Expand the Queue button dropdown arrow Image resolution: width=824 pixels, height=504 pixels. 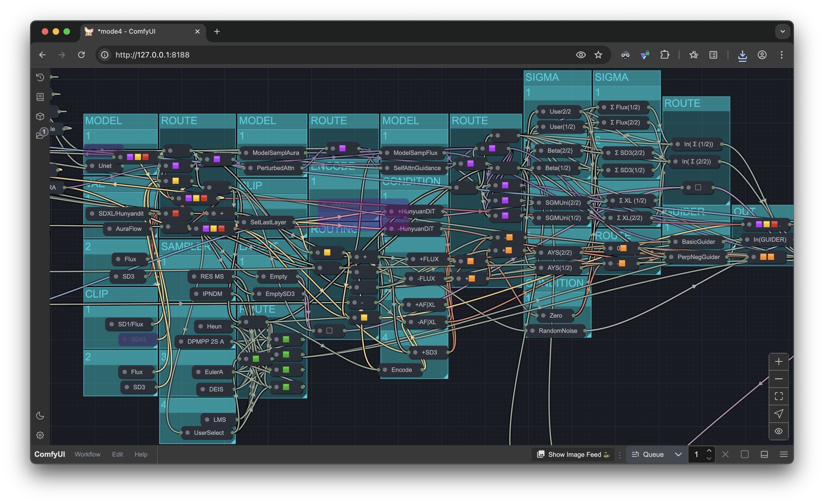(x=678, y=454)
